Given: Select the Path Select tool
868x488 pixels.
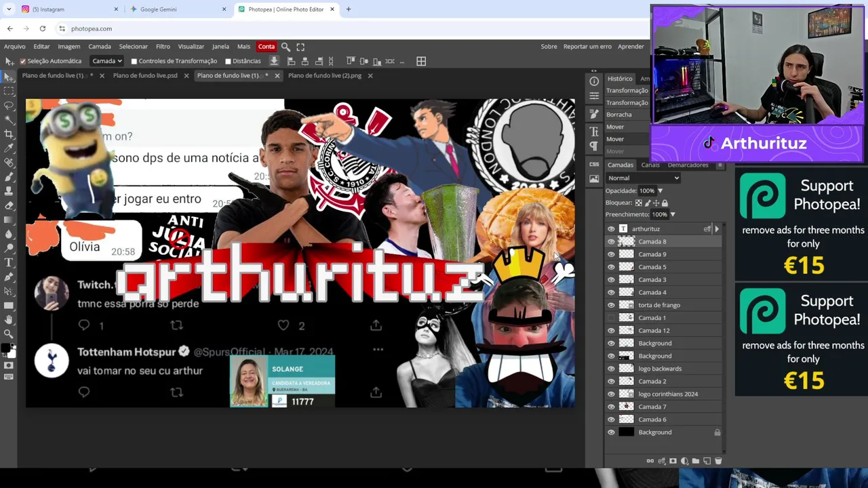Looking at the screenshot, I should point(9,291).
